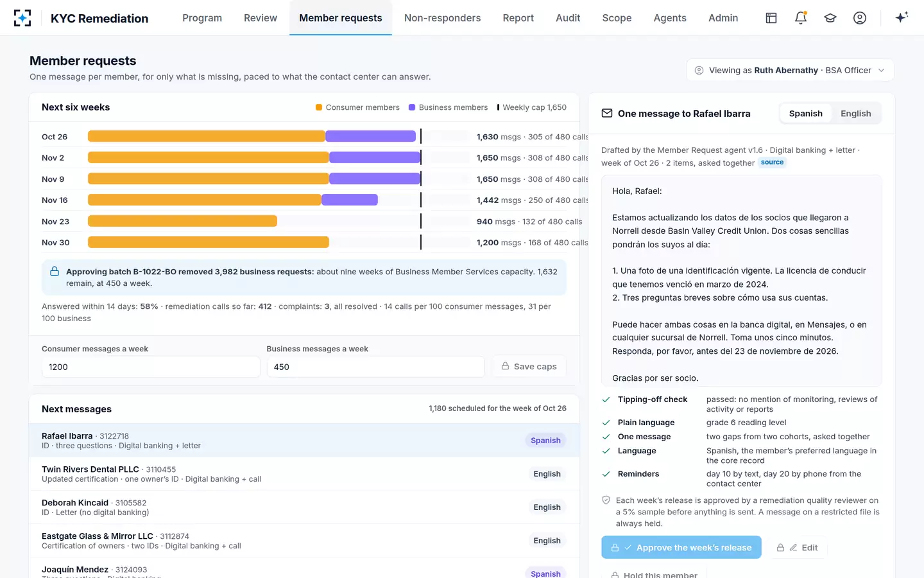The image size is (924, 578).
Task: Focus the Consumer messages a week field
Action: tap(151, 367)
